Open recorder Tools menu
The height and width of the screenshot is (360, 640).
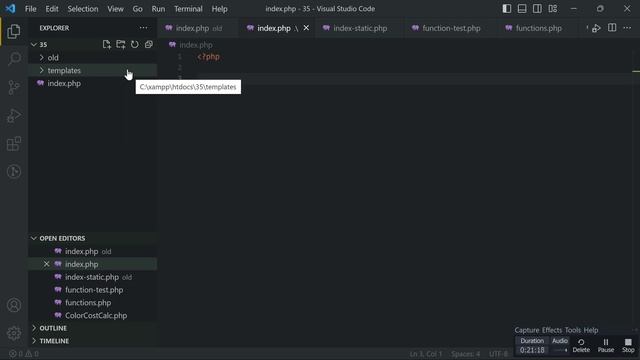573,330
